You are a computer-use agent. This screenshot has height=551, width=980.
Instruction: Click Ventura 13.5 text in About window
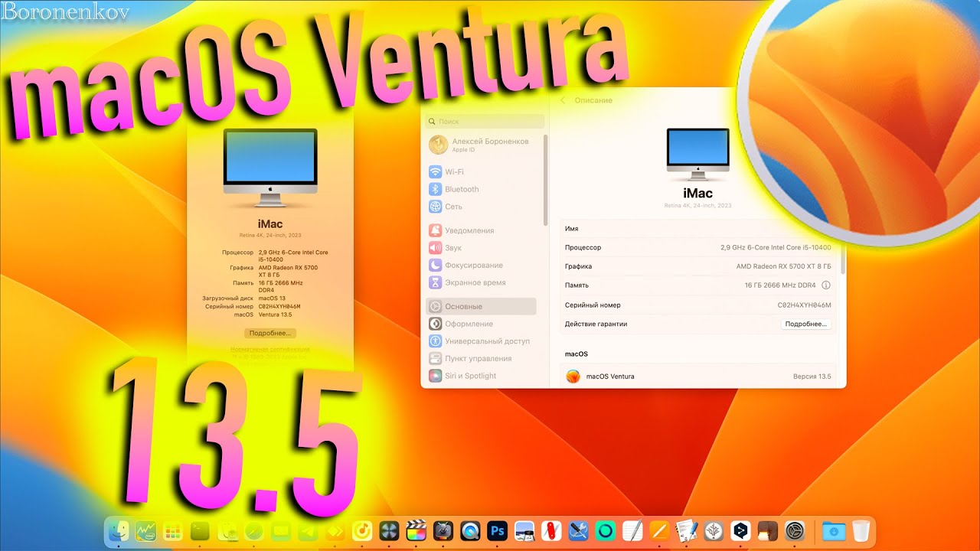pyautogui.click(x=276, y=315)
